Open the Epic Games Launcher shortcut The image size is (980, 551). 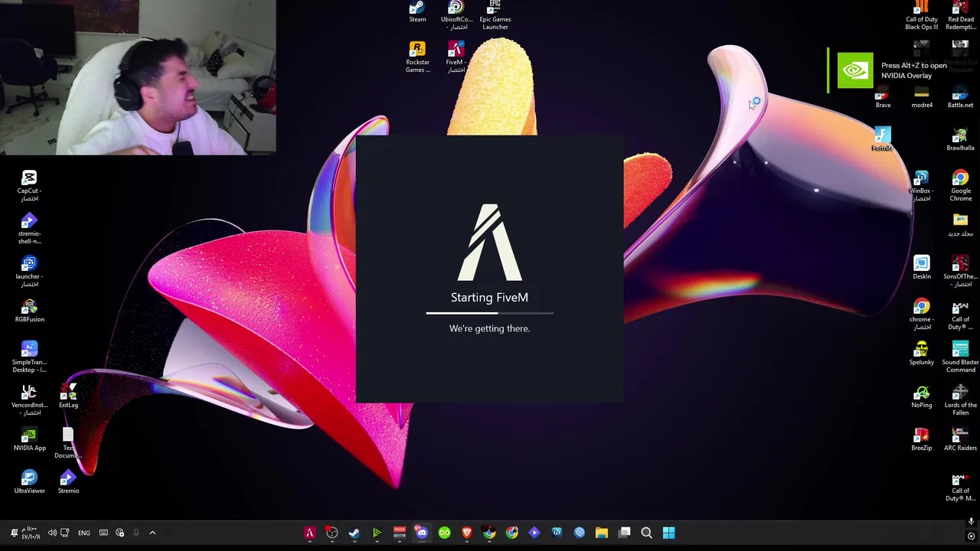coord(495,15)
